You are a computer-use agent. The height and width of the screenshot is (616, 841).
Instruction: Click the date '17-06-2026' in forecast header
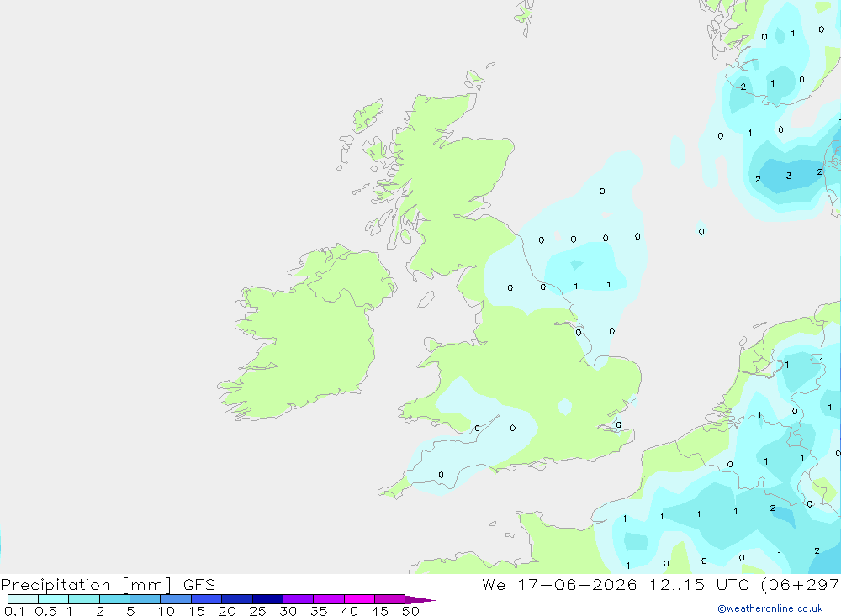pyautogui.click(x=577, y=585)
